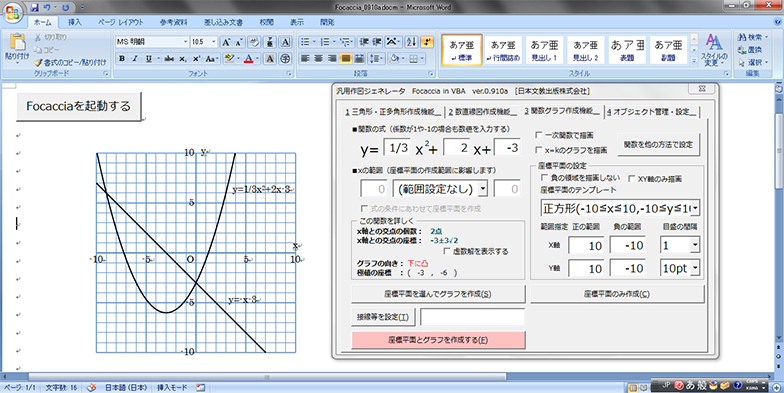The width and height of the screenshot is (784, 393).
Task: Click Replace (置換) in the editing group
Action: pyautogui.click(x=750, y=50)
